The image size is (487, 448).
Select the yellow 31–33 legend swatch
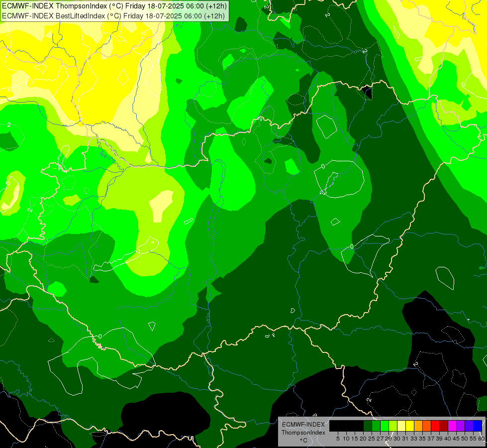[x=410, y=426]
